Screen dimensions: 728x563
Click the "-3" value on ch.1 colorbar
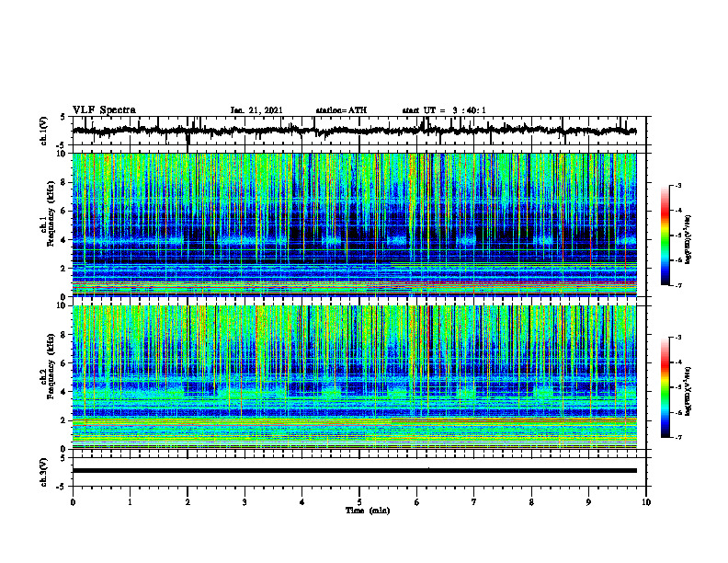pyautogui.click(x=678, y=185)
